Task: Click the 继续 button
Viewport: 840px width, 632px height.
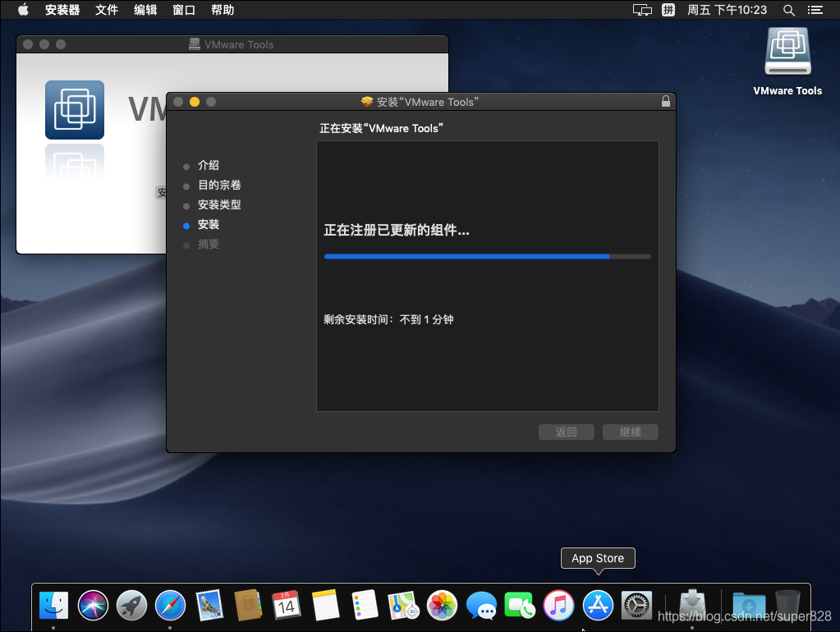Action: pos(631,432)
